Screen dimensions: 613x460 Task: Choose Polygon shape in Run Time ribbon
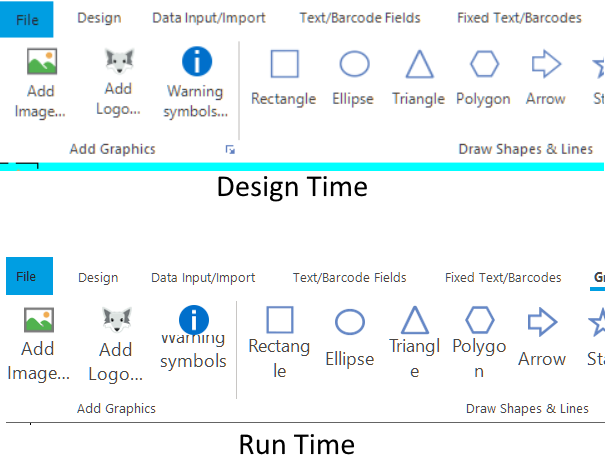(480, 321)
